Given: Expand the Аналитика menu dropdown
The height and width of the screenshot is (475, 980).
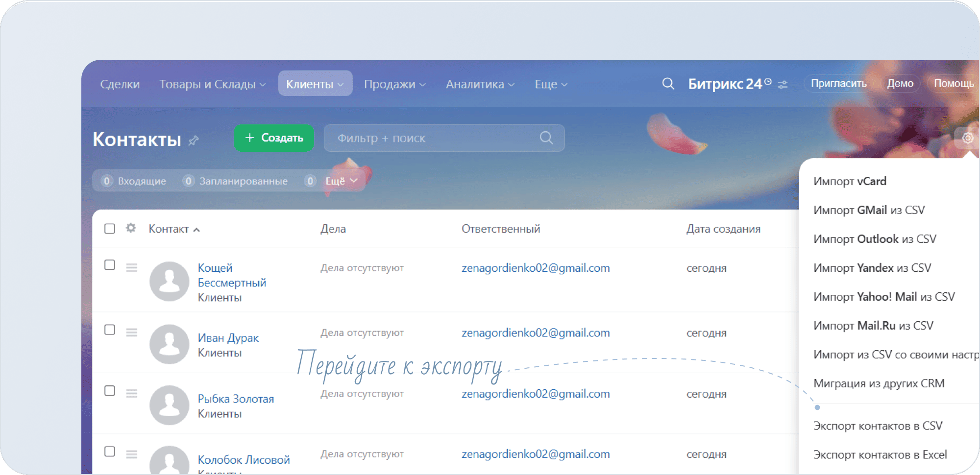Looking at the screenshot, I should pos(480,84).
